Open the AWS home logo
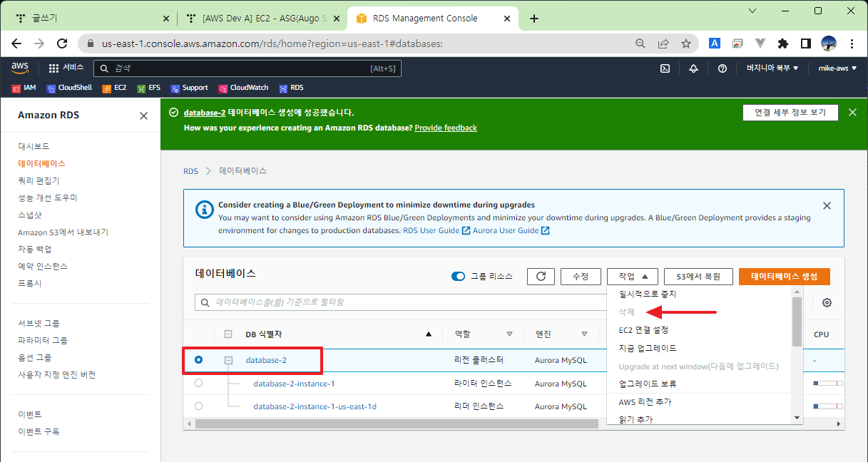The height and width of the screenshot is (462, 868). (x=19, y=68)
